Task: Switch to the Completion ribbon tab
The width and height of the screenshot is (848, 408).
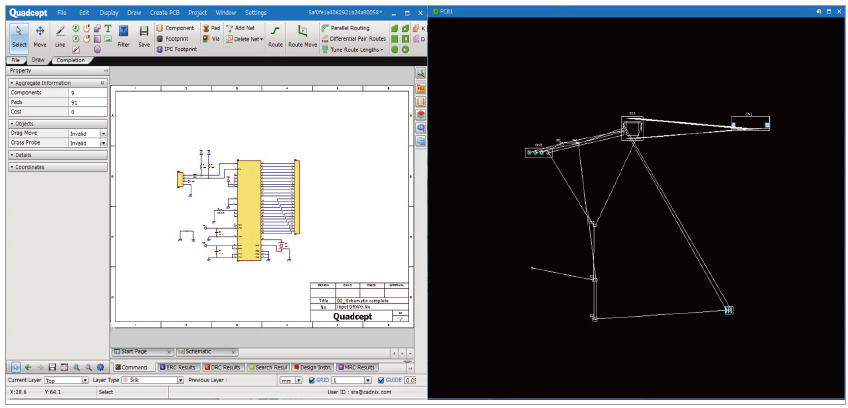Action: (70, 60)
